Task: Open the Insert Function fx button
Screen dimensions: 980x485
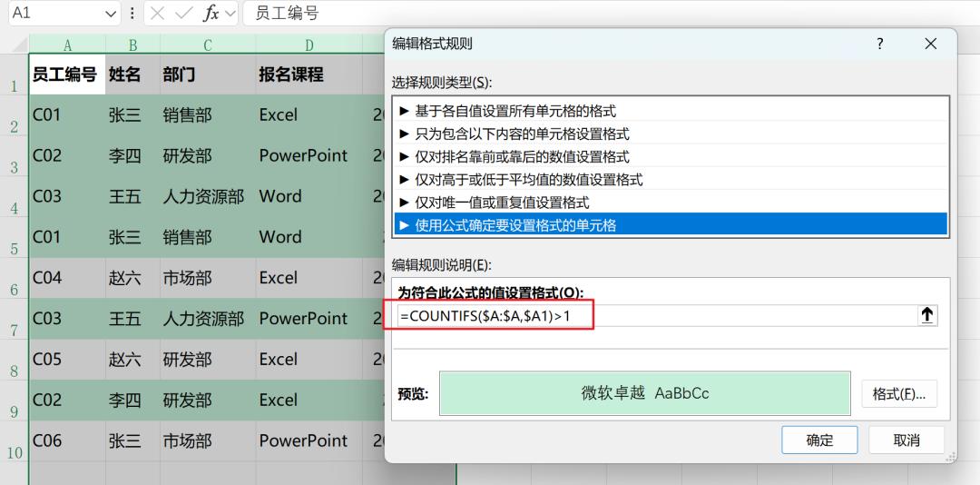Action: (211, 13)
